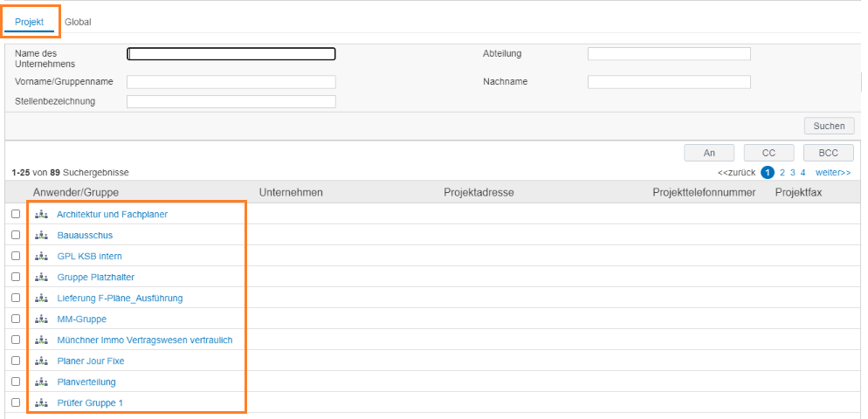
Task: Focus the Nachname input field
Action: point(669,82)
